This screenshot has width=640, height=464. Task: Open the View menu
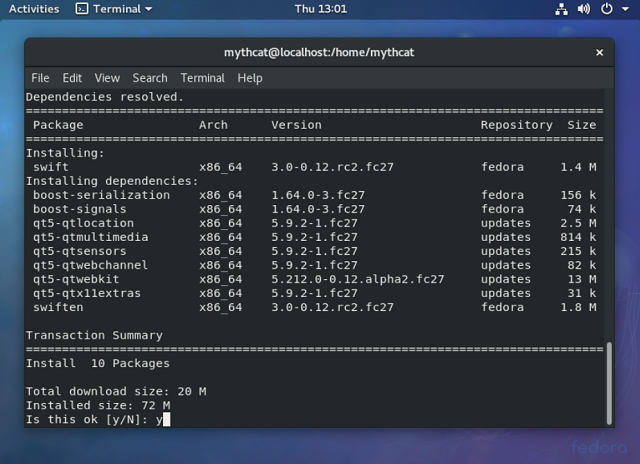[x=107, y=78]
